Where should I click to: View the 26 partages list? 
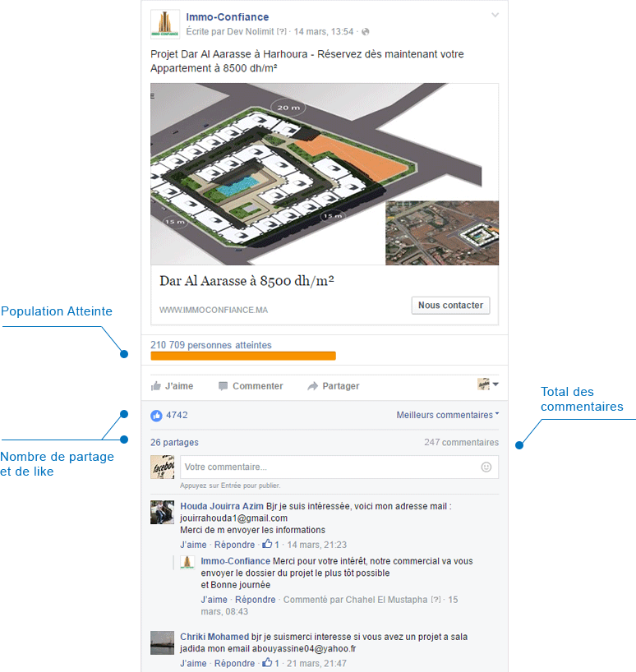pos(174,442)
